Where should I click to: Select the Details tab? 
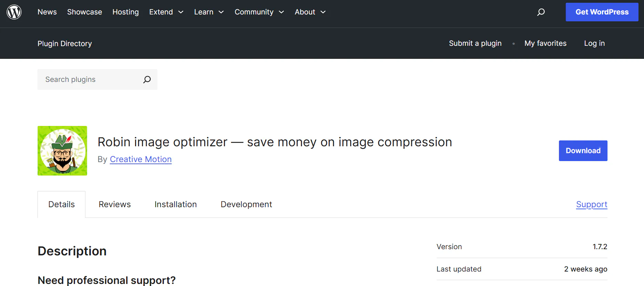62,204
